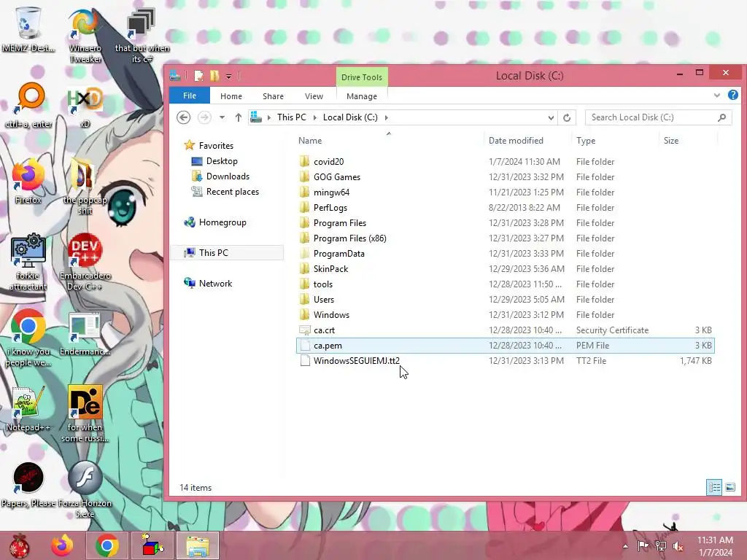
Task: Sort by the Size column header
Action: click(x=688, y=141)
